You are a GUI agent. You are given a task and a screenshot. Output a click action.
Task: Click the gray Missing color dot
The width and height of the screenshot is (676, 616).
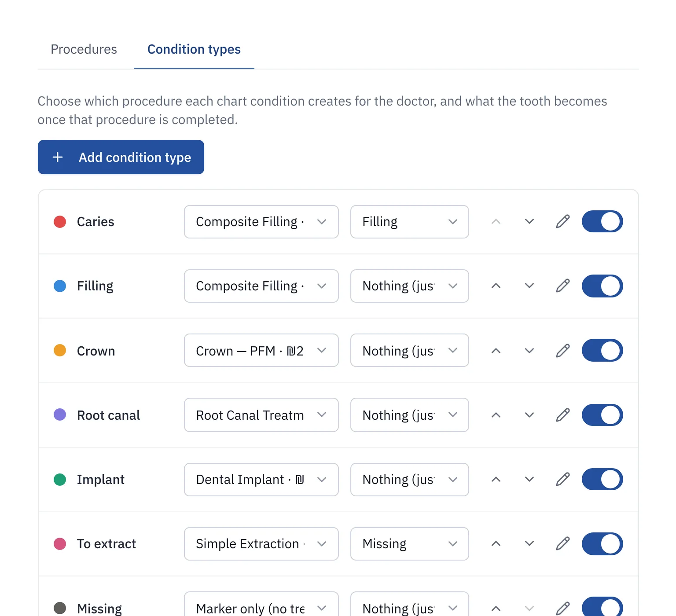(60, 608)
